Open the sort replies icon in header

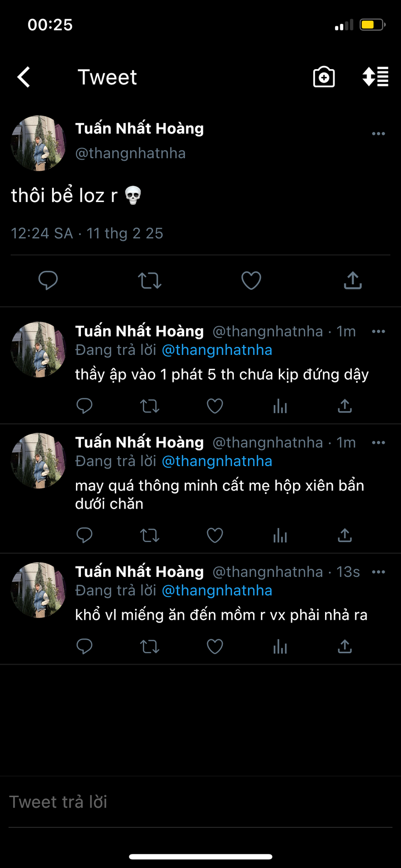point(375,77)
